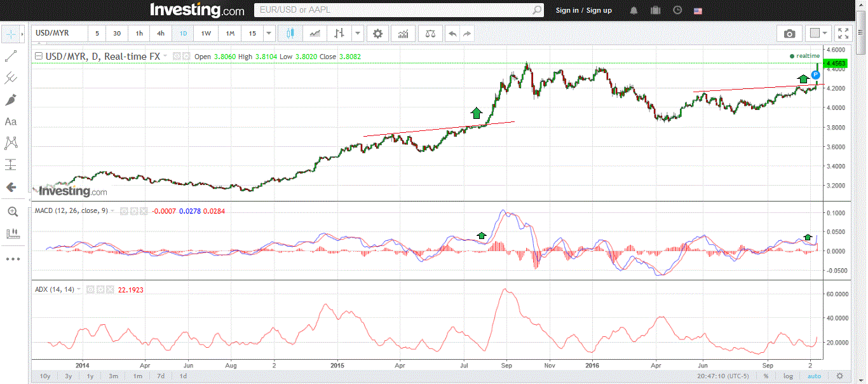Hide the ADX indicator via eye icon
The width and height of the screenshot is (868, 384).
[91, 289]
